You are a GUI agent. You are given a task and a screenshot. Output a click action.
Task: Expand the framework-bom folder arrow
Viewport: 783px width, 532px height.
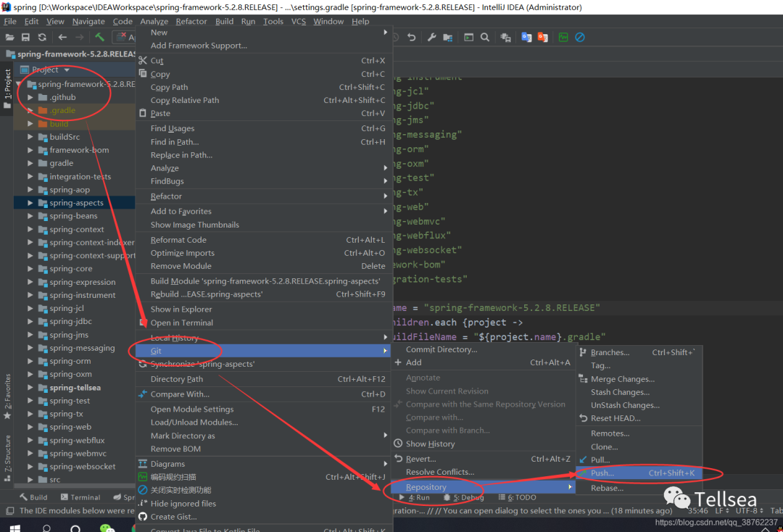(30, 150)
